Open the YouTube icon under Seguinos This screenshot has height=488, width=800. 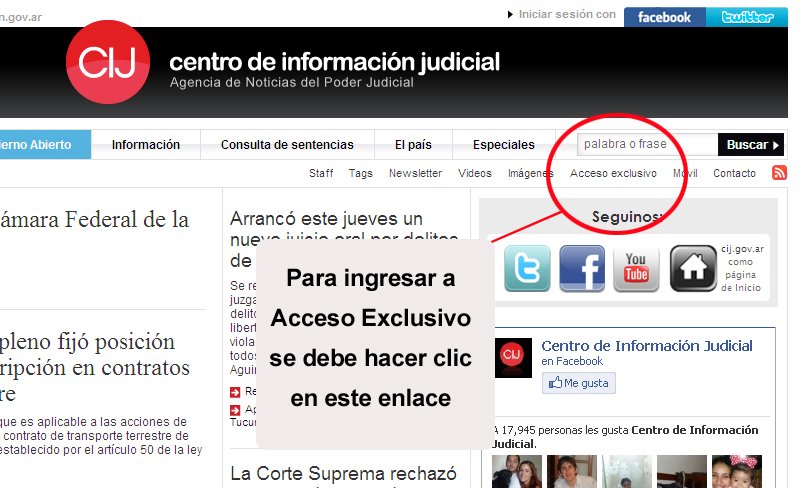tap(636, 268)
